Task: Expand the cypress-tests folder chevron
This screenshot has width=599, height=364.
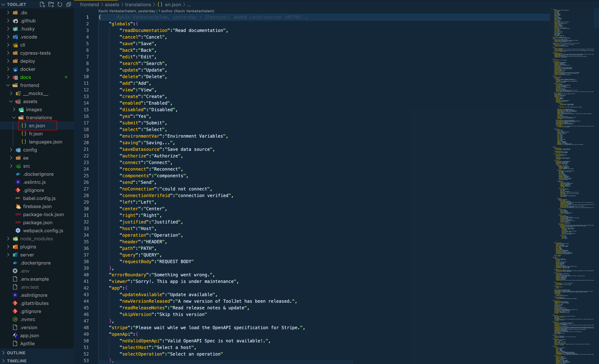Action: tap(8, 53)
